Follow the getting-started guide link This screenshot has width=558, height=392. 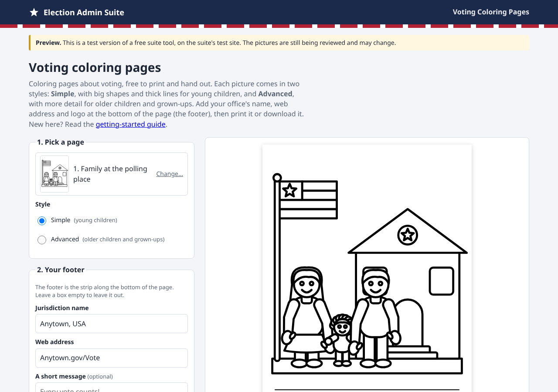(131, 124)
